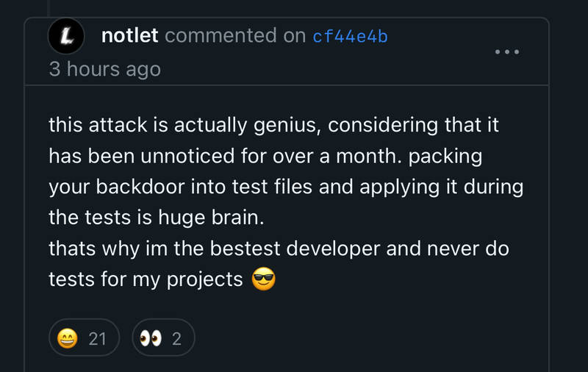This screenshot has width=588, height=372.
Task: Click the reaction count 21
Action: (98, 339)
